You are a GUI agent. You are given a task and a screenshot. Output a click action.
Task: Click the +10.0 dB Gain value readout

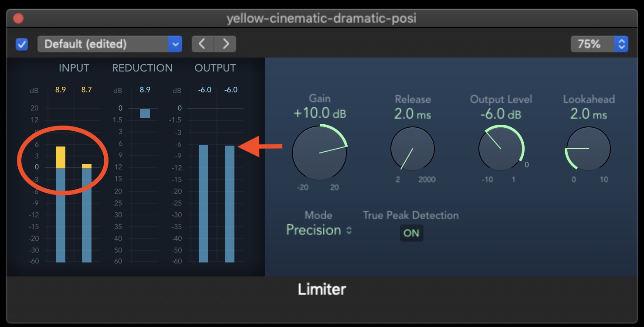[320, 113]
